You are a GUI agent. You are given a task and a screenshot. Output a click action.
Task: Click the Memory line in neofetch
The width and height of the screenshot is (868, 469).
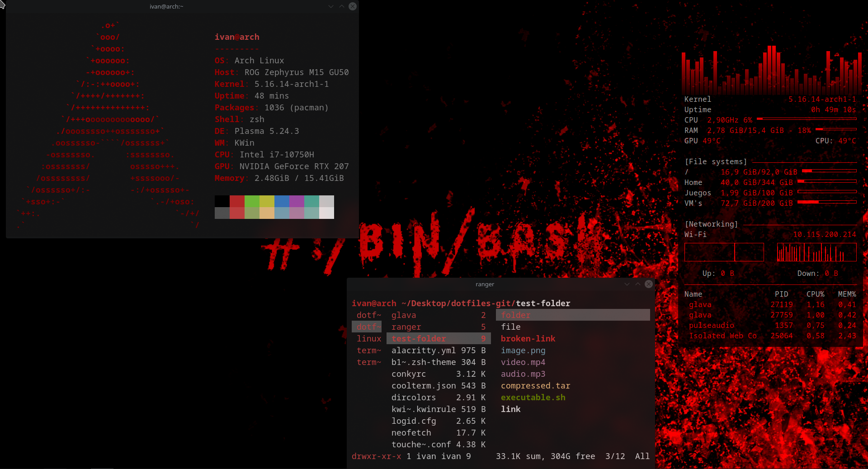click(x=279, y=178)
